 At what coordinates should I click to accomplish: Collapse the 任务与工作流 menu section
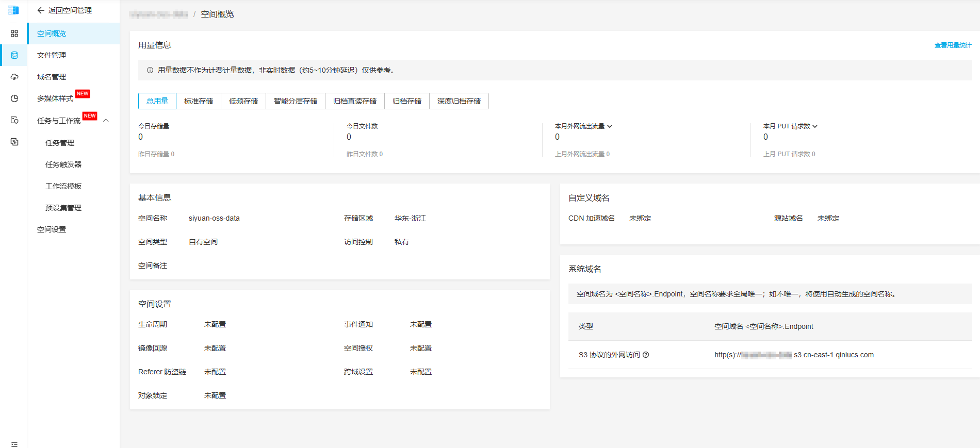point(106,121)
